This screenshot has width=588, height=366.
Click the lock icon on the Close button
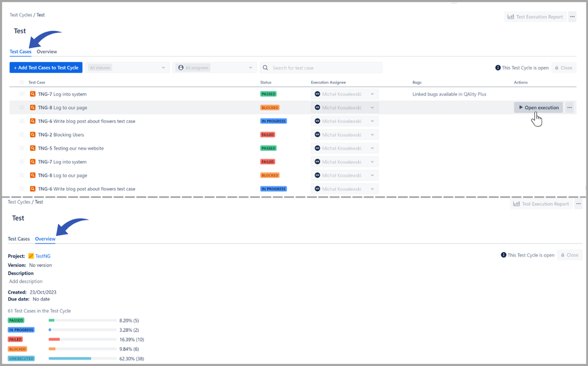[x=557, y=67]
